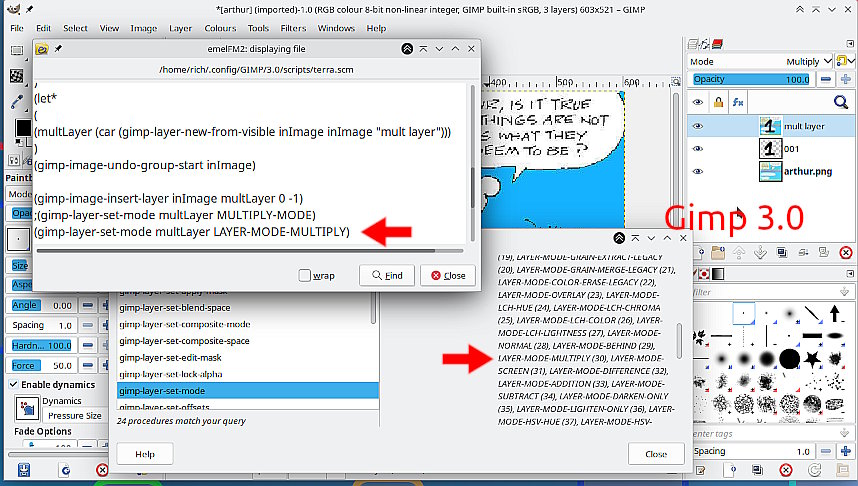Click the layer Opacity slider

(751, 79)
